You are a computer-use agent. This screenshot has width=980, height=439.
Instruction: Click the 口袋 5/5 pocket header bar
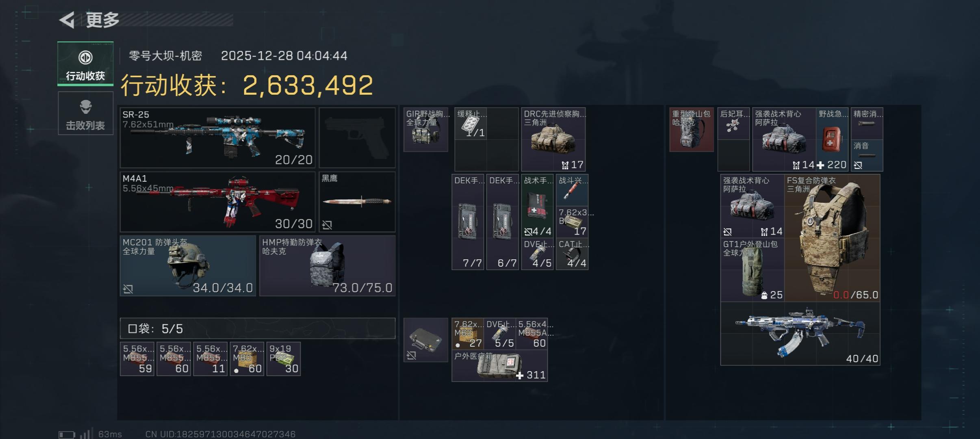(258, 328)
